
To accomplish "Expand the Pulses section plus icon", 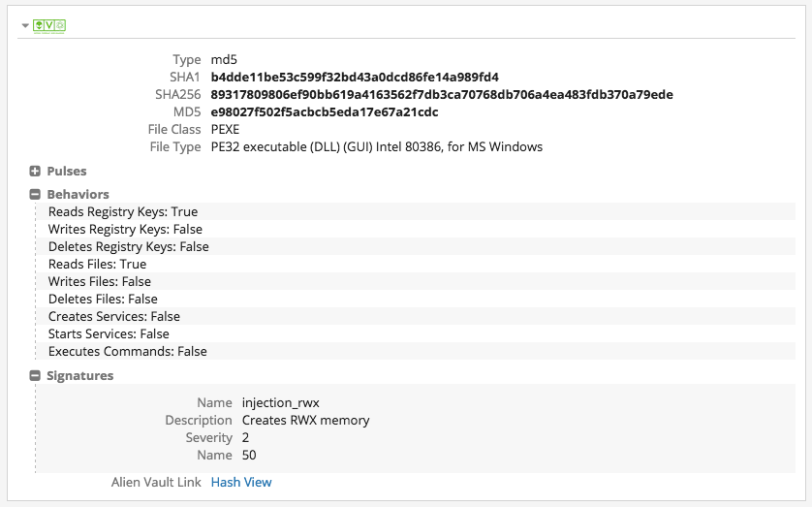I will [x=35, y=172].
